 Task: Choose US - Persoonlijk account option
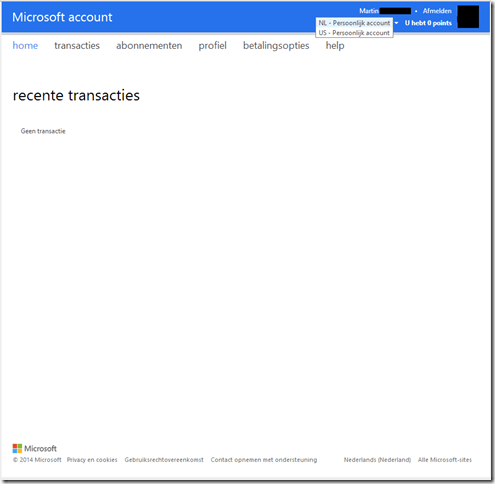tap(354, 33)
